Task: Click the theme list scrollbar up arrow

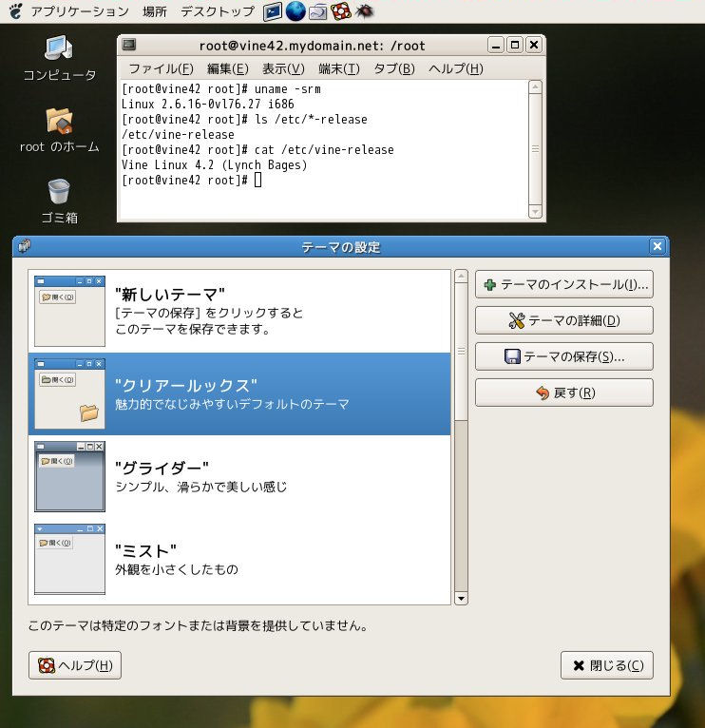Action: [461, 276]
